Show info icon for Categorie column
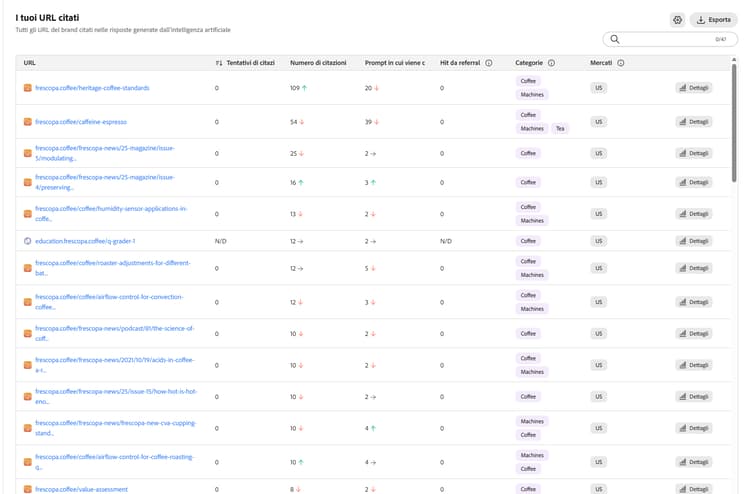 551,63
